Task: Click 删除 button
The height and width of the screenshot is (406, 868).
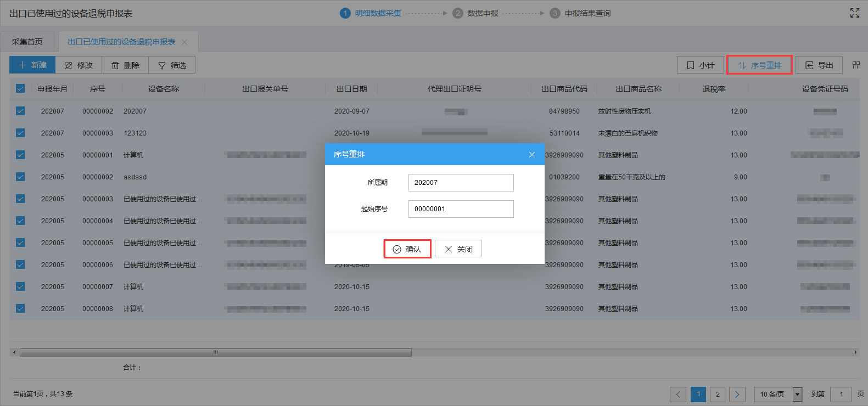Action: pyautogui.click(x=125, y=65)
